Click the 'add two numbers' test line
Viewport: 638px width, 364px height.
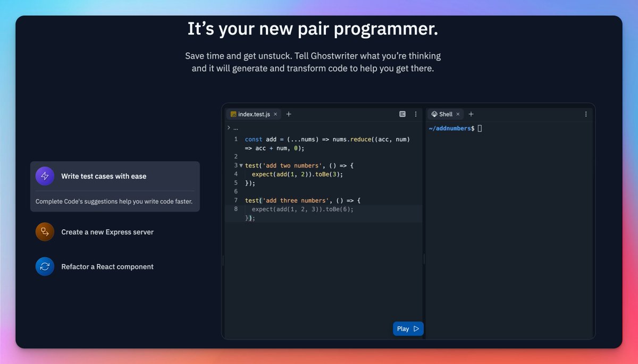coord(299,165)
